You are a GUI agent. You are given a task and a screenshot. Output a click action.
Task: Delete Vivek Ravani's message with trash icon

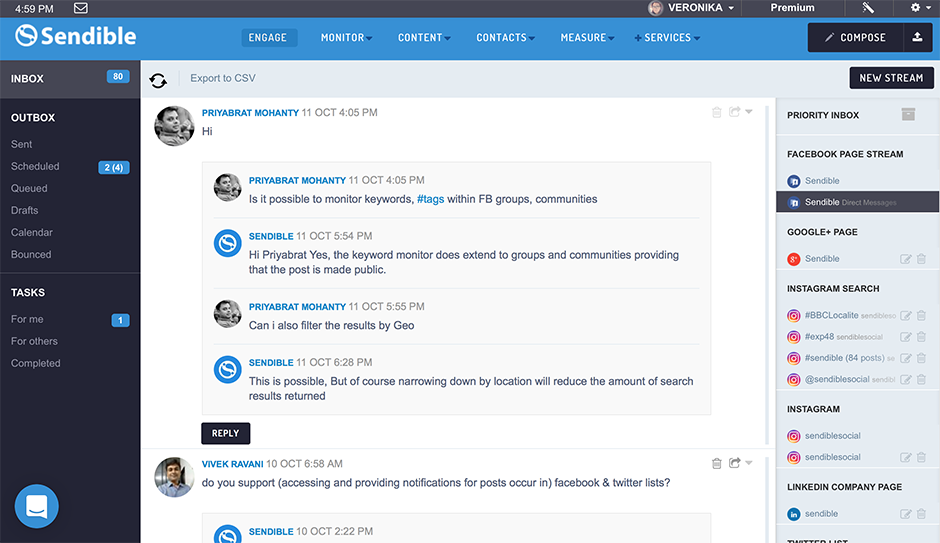716,463
